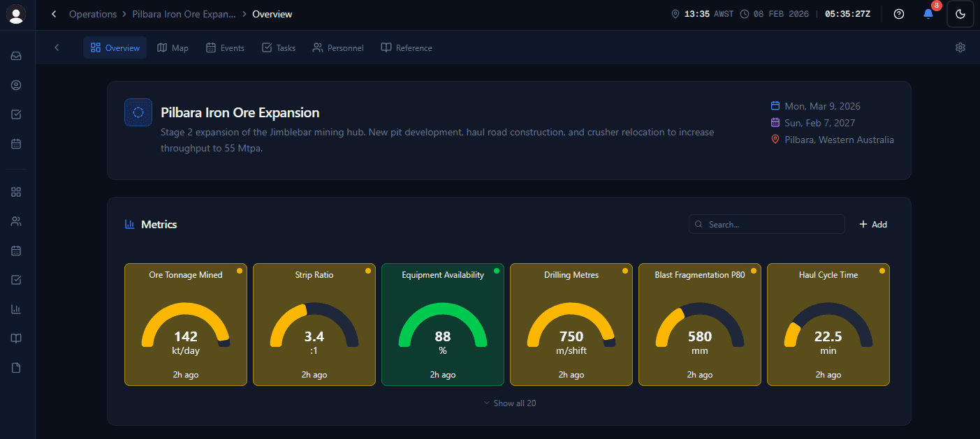Click the back chevron beside Operations breadcrumb
Screen dimensions: 980x439
[x=53, y=14]
